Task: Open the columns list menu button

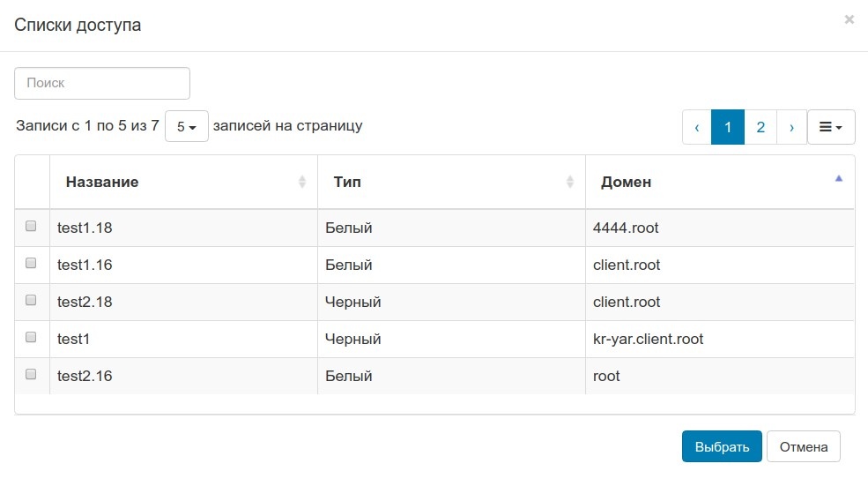Action: [831, 127]
